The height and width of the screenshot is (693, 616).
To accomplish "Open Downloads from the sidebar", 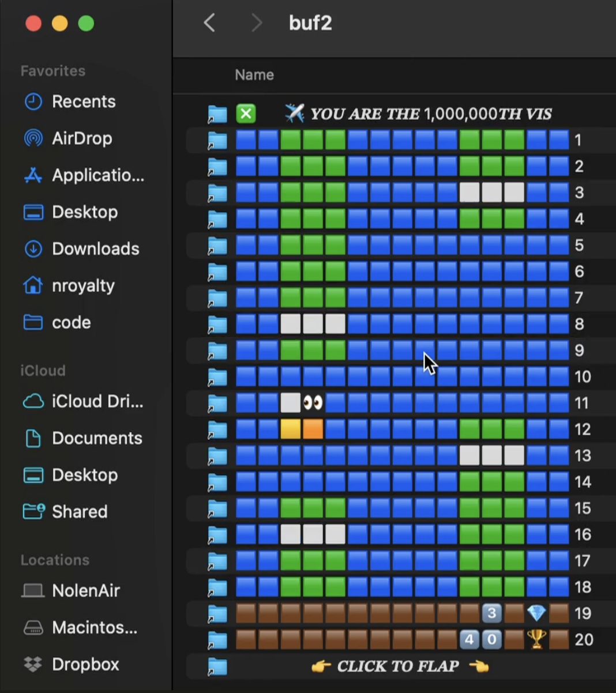I will click(x=95, y=248).
